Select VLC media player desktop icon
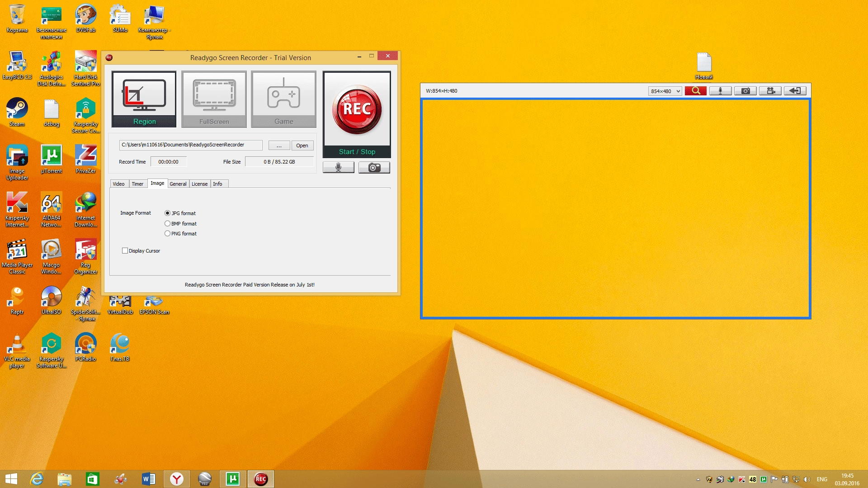 click(17, 350)
